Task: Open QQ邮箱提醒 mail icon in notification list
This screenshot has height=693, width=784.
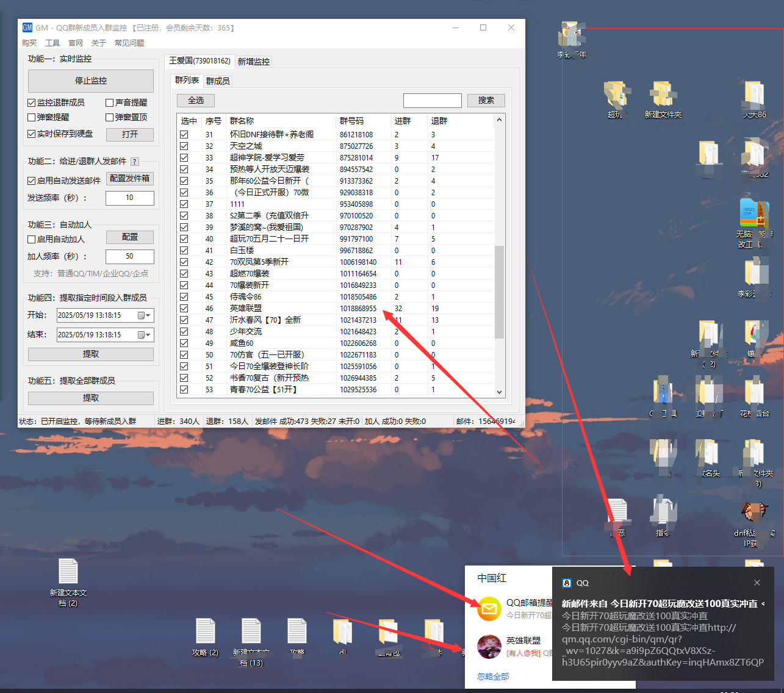Action: click(x=489, y=608)
